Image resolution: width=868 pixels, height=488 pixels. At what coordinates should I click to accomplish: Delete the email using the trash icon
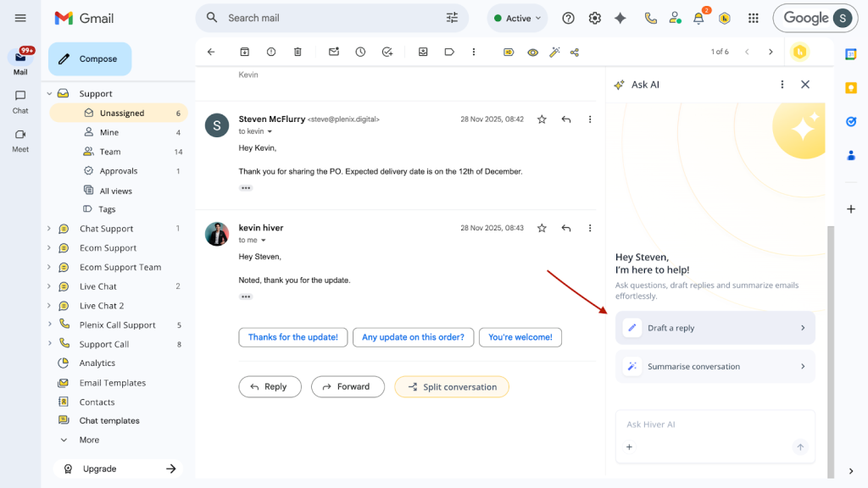[297, 52]
